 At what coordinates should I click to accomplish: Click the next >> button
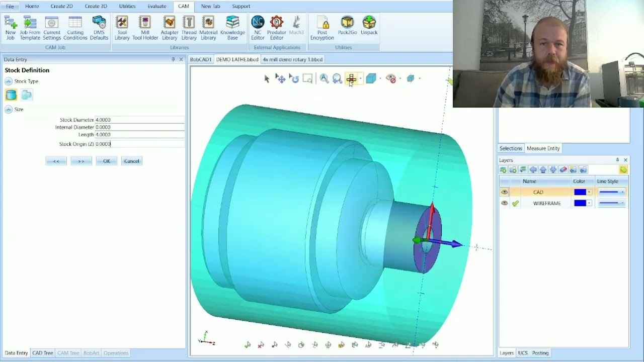81,161
